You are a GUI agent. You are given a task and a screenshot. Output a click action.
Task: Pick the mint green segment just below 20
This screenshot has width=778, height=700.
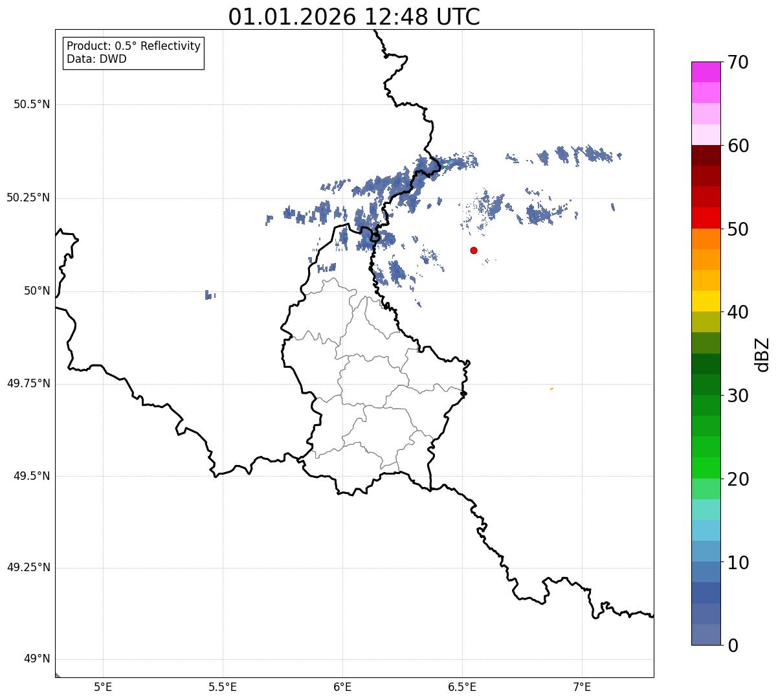click(706, 489)
